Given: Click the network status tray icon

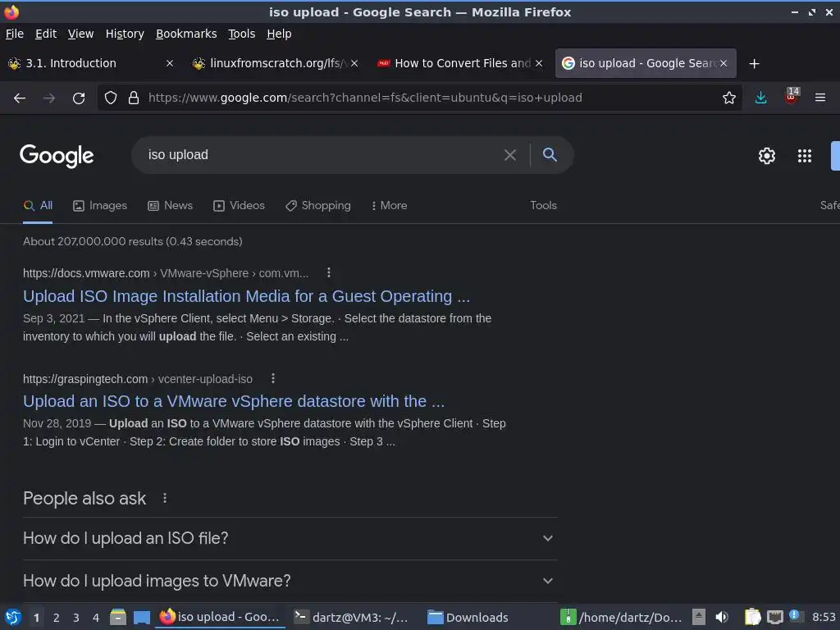Looking at the screenshot, I should (x=774, y=618).
